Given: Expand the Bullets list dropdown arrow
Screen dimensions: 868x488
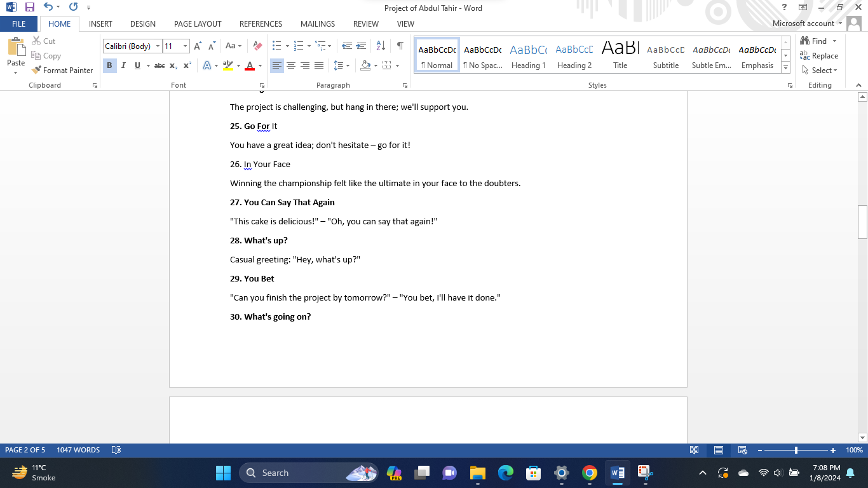Looking at the screenshot, I should [x=287, y=46].
